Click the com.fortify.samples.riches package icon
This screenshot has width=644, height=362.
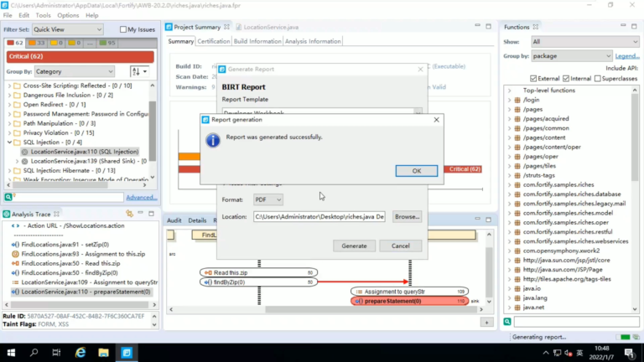pyautogui.click(x=517, y=185)
